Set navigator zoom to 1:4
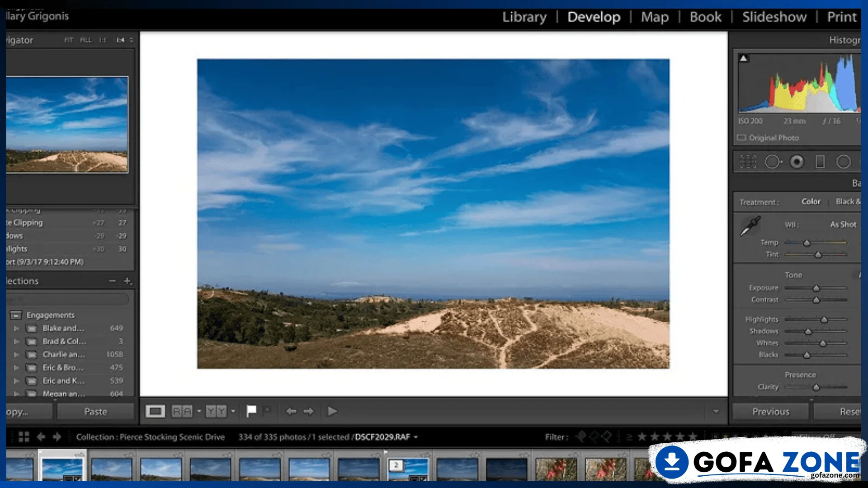868x488 pixels. pyautogui.click(x=120, y=40)
